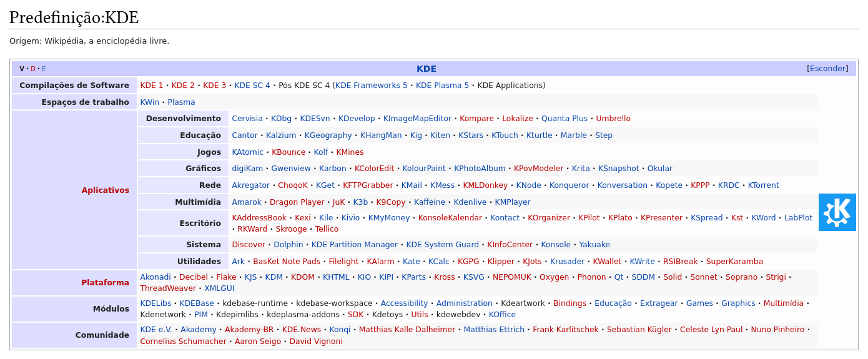Screen dimensions: 868x359
Task: Open the Matthias Ettrich link
Action: click(x=494, y=330)
